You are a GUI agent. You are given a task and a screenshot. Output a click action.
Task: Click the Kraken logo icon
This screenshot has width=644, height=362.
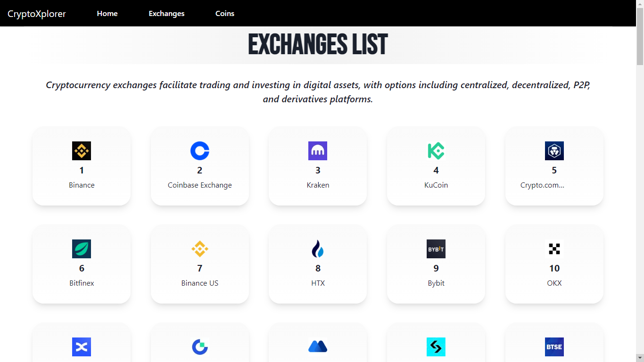(x=318, y=151)
